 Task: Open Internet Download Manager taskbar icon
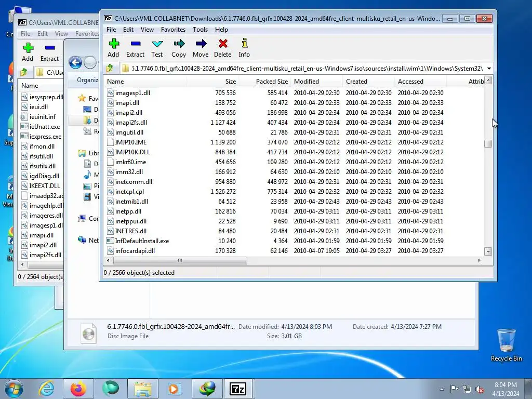(207, 389)
